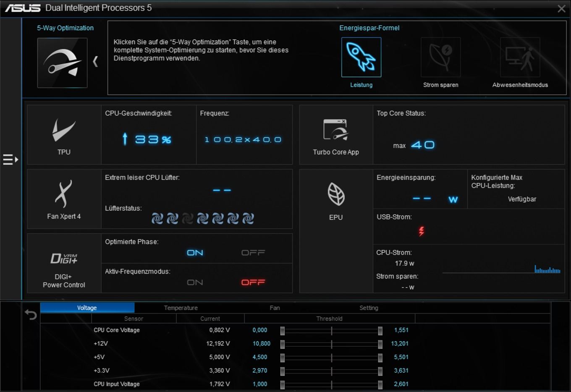The image size is (571, 392).
Task: Collapse the panel with the left chevron
Action: coord(95,62)
